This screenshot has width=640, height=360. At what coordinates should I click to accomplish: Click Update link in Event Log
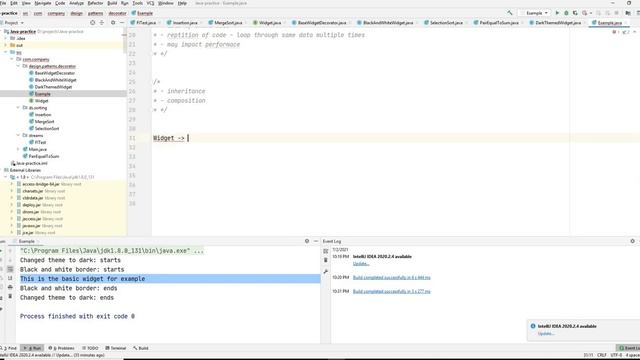coord(361,264)
